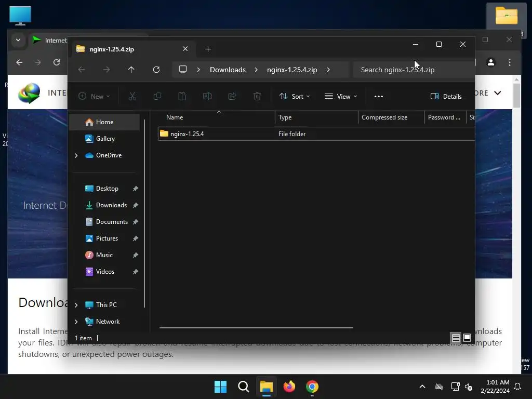
Task: Click the horizontal scrollbar in file list
Action: point(256,328)
